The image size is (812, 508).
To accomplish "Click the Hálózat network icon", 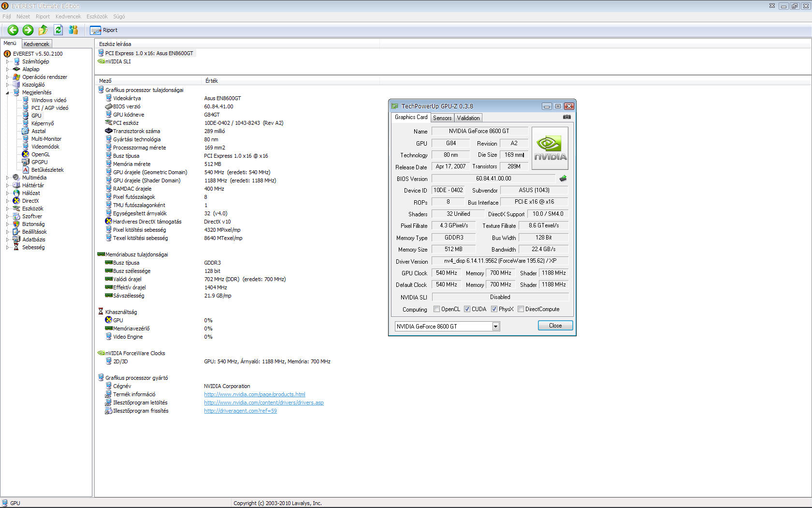I will point(16,193).
